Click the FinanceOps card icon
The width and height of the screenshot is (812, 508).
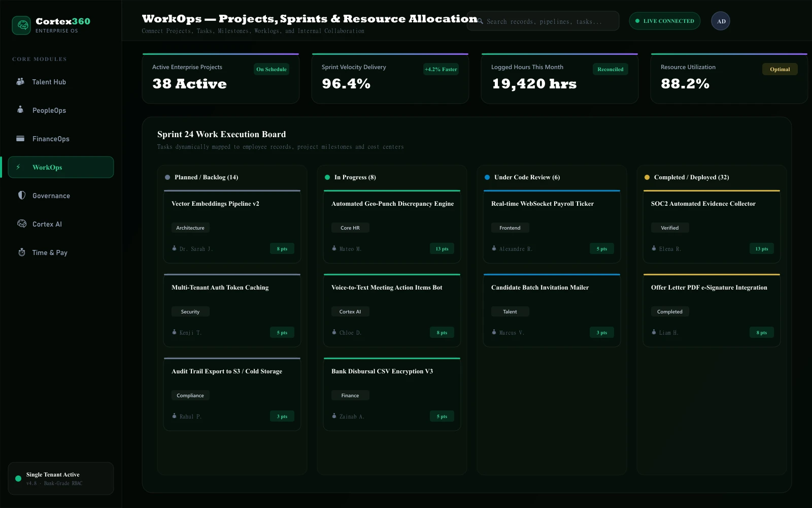(20, 138)
